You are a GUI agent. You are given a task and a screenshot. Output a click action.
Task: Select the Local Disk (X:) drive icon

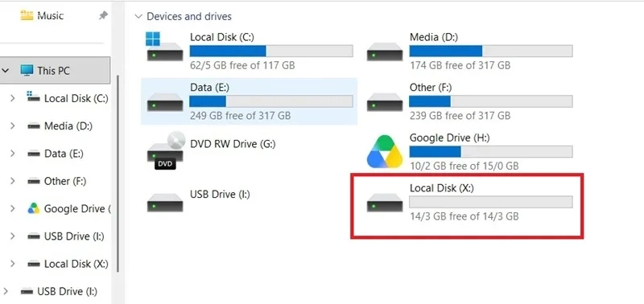pos(385,203)
